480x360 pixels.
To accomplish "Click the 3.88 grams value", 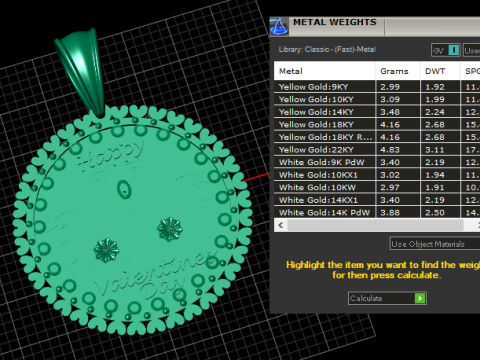I will 390,213.
